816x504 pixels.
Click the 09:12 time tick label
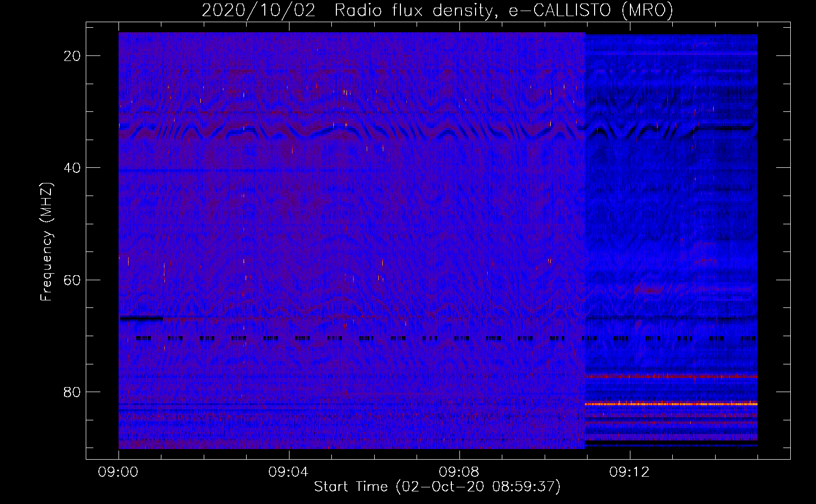coord(629,472)
